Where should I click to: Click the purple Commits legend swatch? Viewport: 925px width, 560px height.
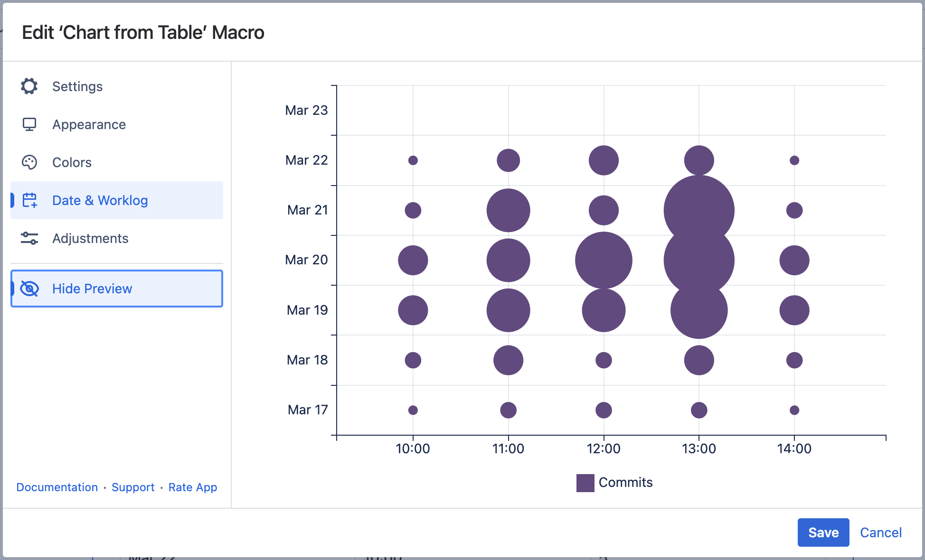585,483
